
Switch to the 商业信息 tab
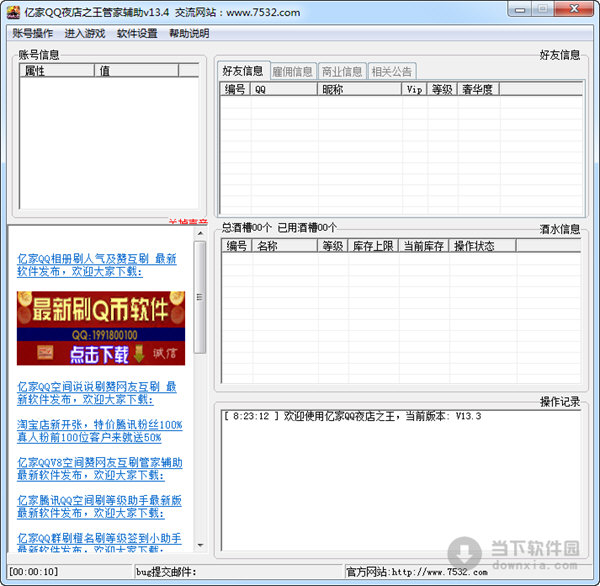tap(342, 72)
